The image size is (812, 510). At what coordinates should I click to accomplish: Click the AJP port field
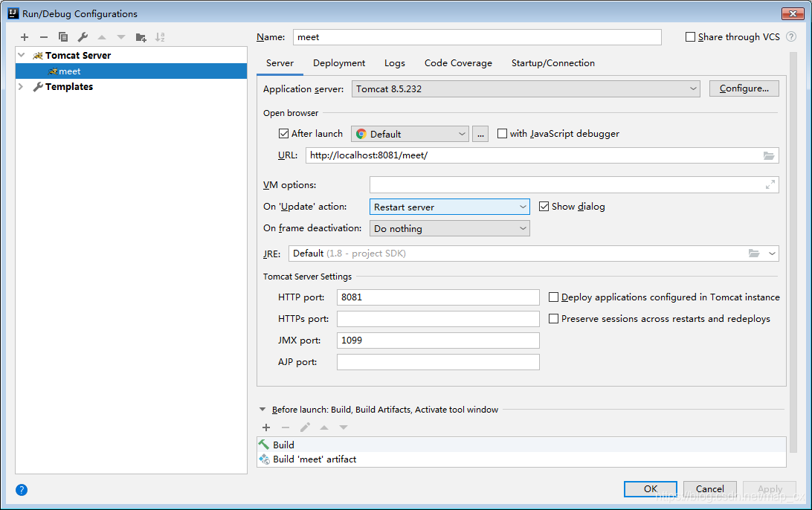click(438, 362)
